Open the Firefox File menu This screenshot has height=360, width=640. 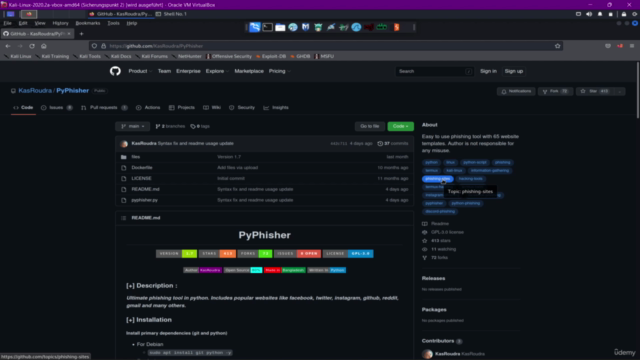(x=7, y=23)
